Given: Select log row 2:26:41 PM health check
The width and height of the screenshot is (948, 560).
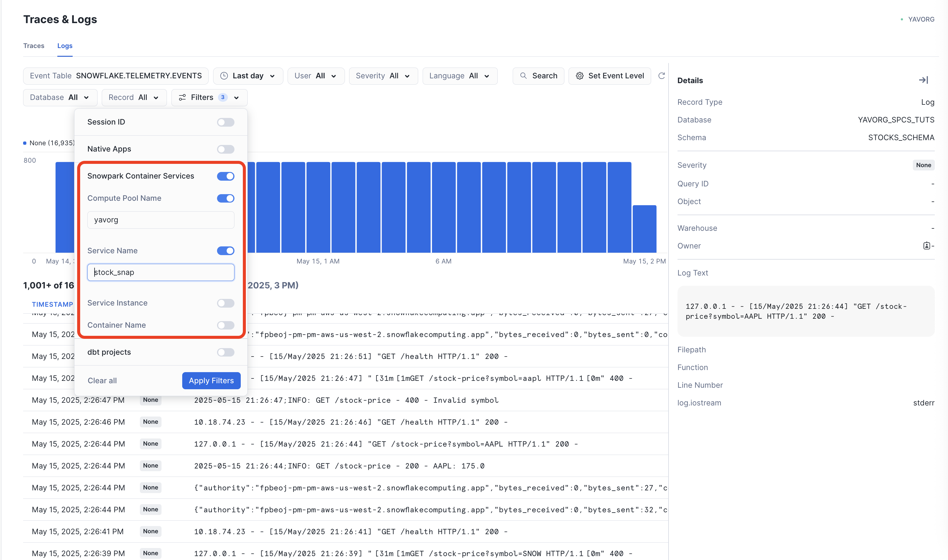Looking at the screenshot, I should (345, 532).
